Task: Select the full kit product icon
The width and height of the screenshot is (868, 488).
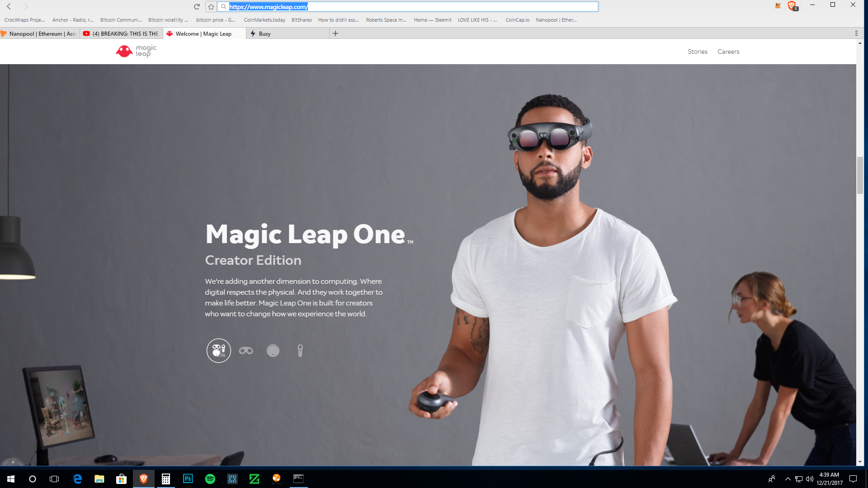Action: pyautogui.click(x=218, y=351)
